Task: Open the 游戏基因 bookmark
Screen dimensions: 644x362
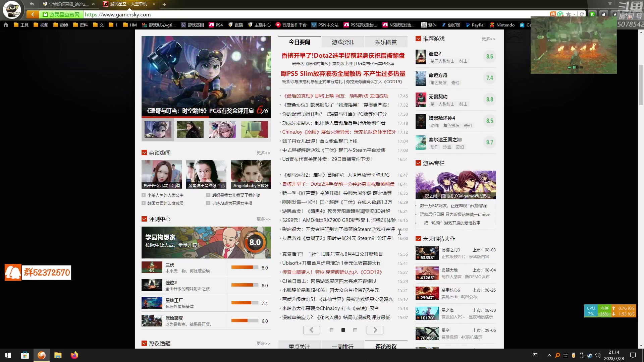Action: tap(193, 25)
